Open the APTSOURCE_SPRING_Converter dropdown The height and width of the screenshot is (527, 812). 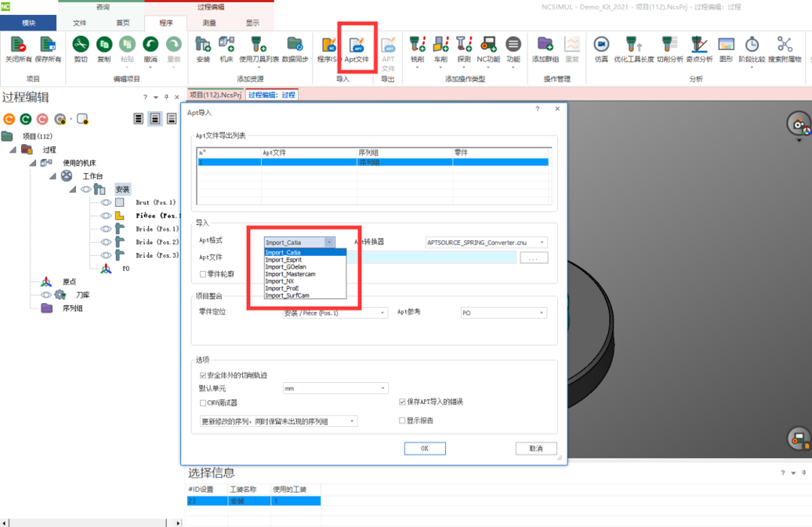[486, 242]
